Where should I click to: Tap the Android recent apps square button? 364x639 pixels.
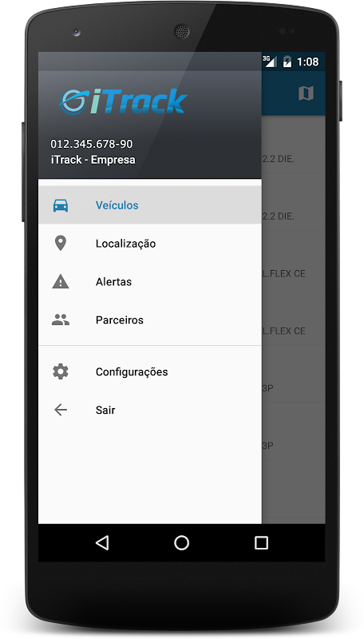(261, 543)
